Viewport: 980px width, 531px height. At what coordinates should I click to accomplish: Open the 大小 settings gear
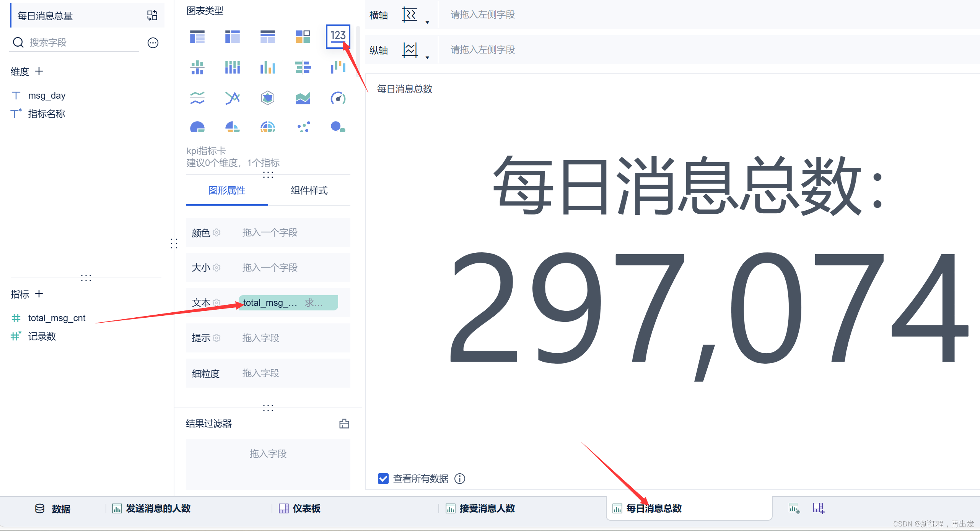217,268
